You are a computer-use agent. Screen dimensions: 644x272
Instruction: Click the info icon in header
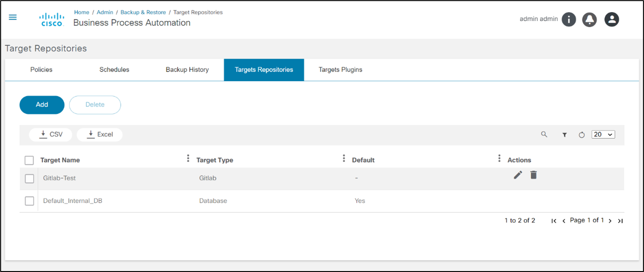[569, 19]
